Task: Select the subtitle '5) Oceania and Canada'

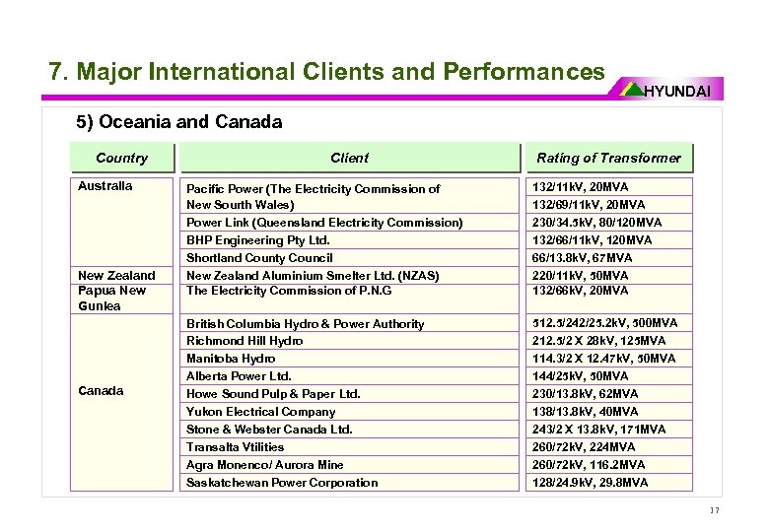Action: tap(179, 121)
